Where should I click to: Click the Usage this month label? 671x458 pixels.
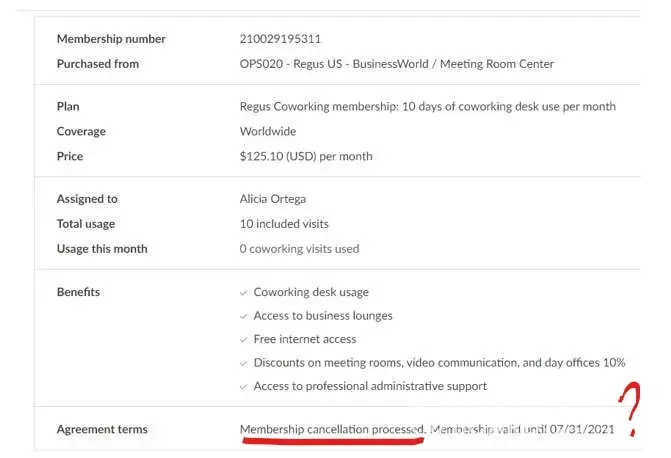[x=102, y=249]
